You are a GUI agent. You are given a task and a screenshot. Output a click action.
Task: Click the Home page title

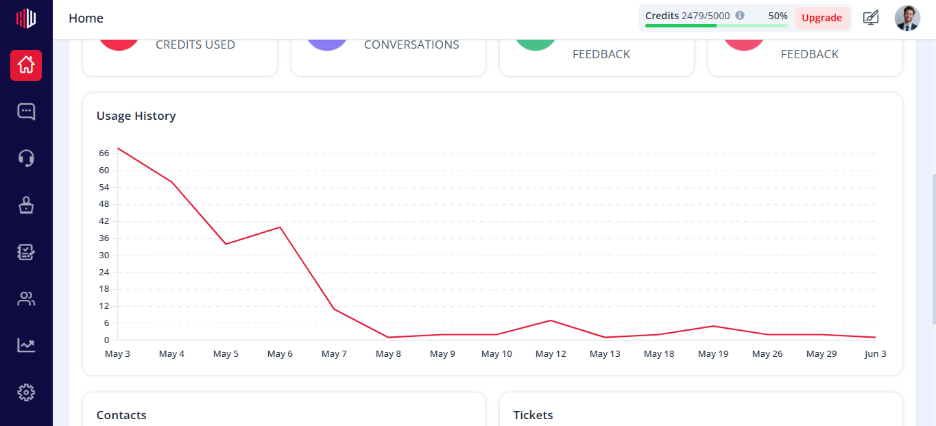pyautogui.click(x=86, y=18)
